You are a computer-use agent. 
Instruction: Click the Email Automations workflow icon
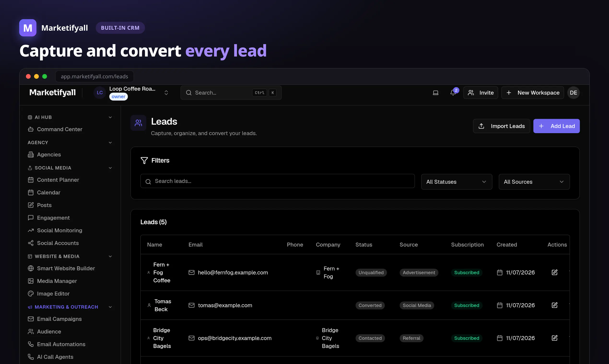point(31,344)
